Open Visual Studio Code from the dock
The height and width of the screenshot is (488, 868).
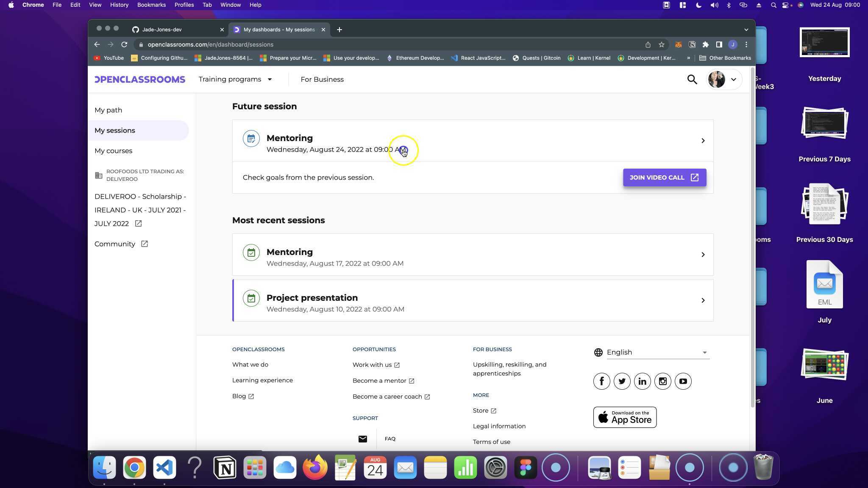[164, 468]
